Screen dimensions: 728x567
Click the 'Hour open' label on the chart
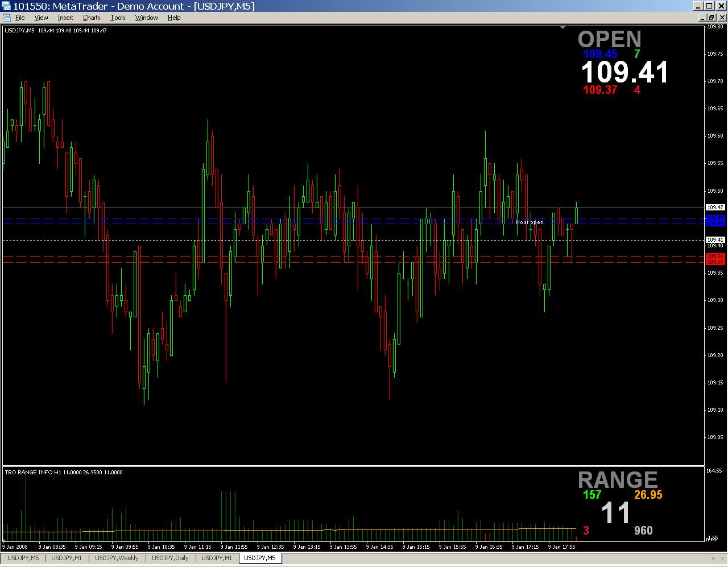530,222
